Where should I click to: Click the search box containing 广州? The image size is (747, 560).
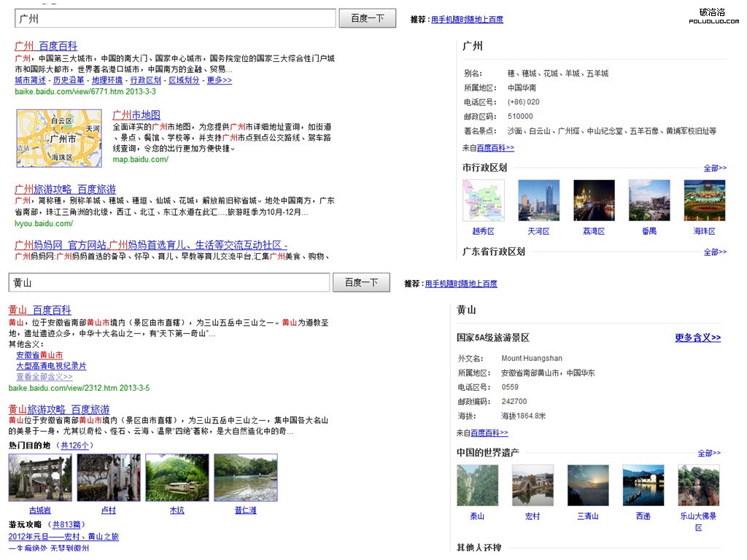tap(174, 19)
